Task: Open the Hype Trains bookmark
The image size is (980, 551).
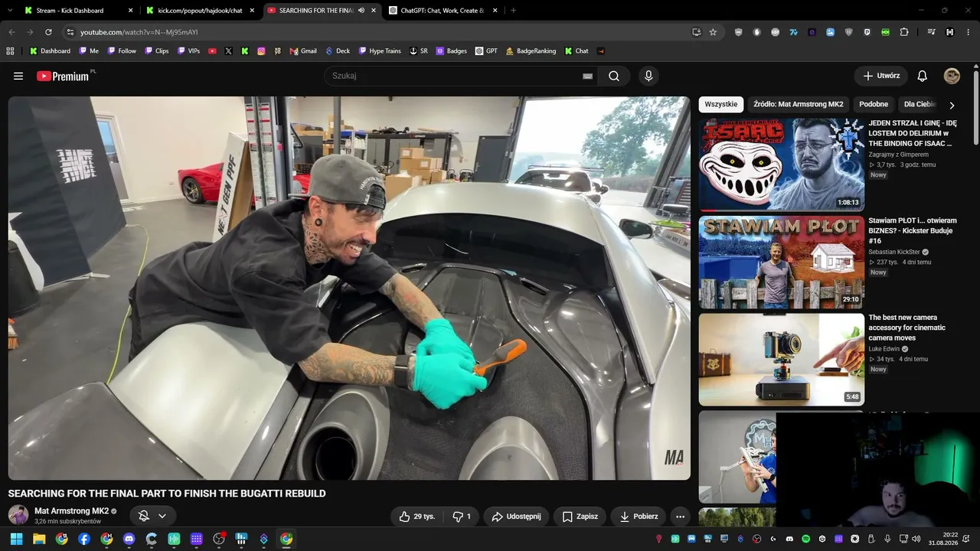Action: 379,51
